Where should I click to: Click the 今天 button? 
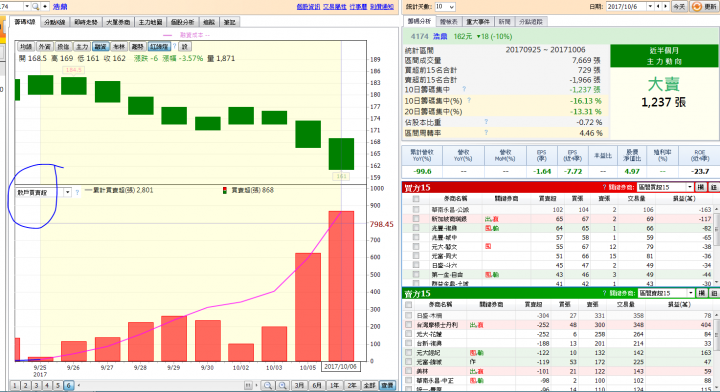(x=679, y=6)
